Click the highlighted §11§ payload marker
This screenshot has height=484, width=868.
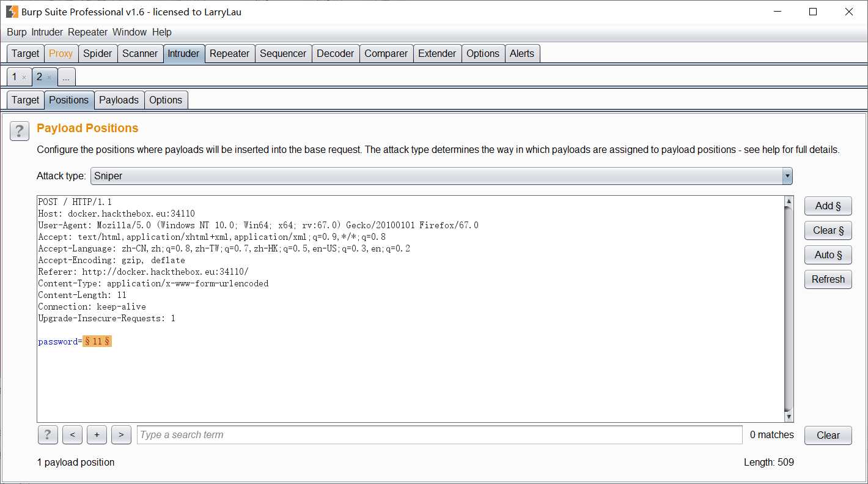coord(97,341)
